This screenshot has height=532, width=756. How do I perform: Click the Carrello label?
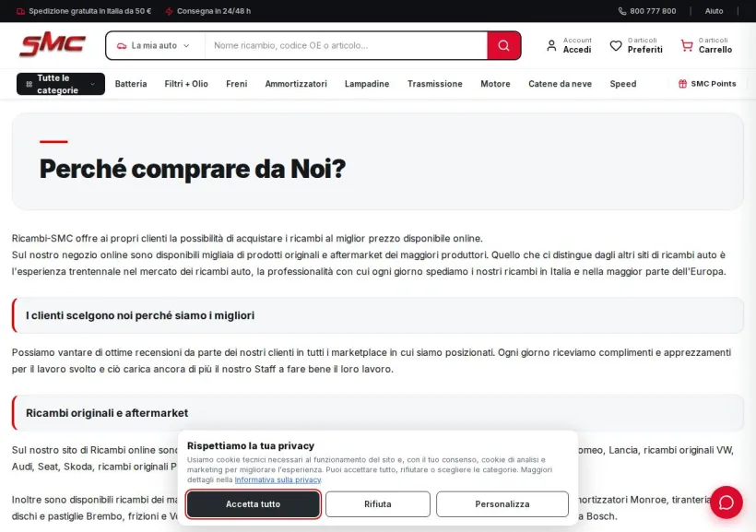pyautogui.click(x=715, y=50)
